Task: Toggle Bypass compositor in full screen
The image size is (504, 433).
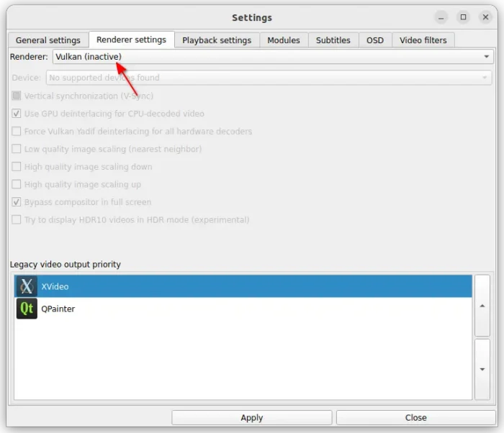Action: (x=17, y=202)
